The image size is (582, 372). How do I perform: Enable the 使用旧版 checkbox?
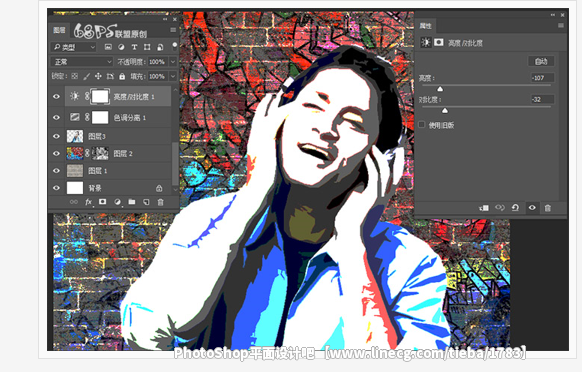[422, 125]
